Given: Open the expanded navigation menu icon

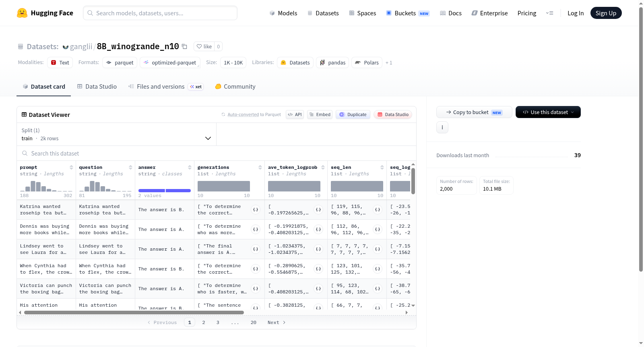Looking at the screenshot, I should point(549,13).
